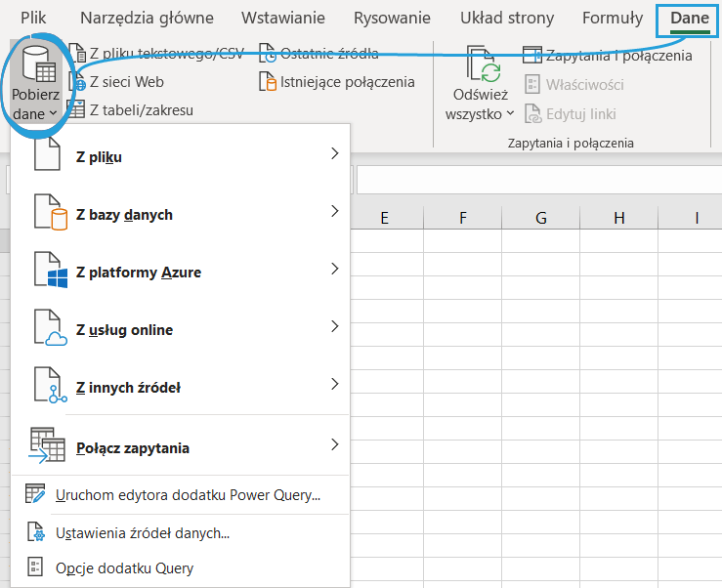Open Opcje dodatku Query
Viewport: 722px width, 588px height.
[124, 567]
